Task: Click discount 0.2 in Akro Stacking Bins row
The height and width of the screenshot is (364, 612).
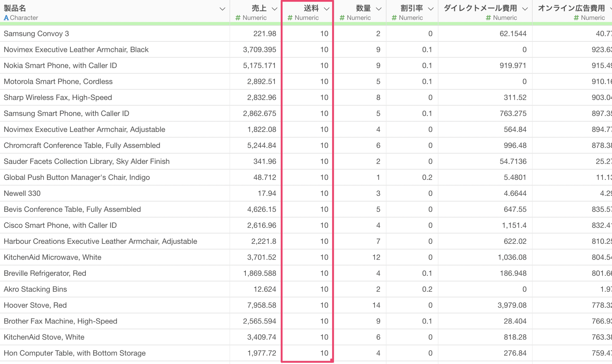Action: tap(427, 289)
